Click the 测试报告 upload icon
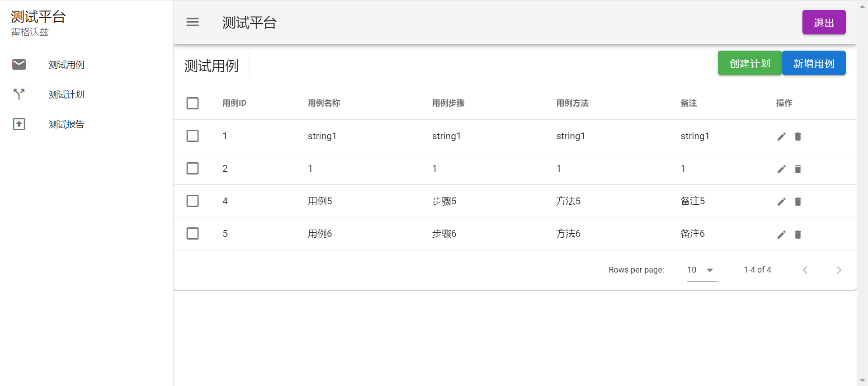 coord(19,124)
